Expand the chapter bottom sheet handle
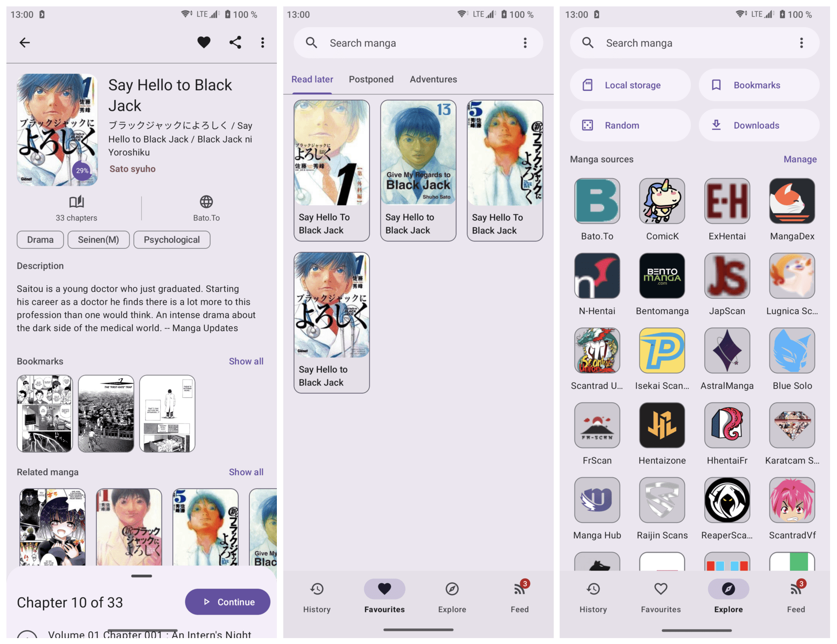Viewport: 837px width, 644px height. coord(142,576)
